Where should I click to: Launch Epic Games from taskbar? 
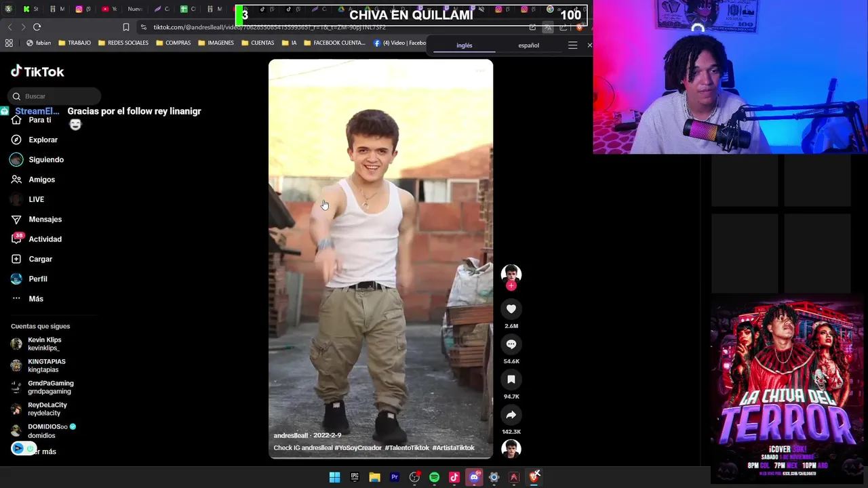point(355,477)
